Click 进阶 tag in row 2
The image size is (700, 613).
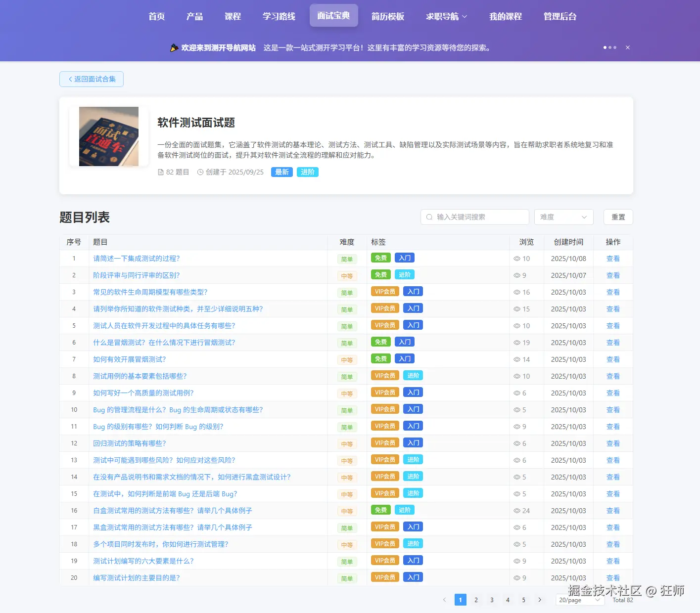coord(405,275)
